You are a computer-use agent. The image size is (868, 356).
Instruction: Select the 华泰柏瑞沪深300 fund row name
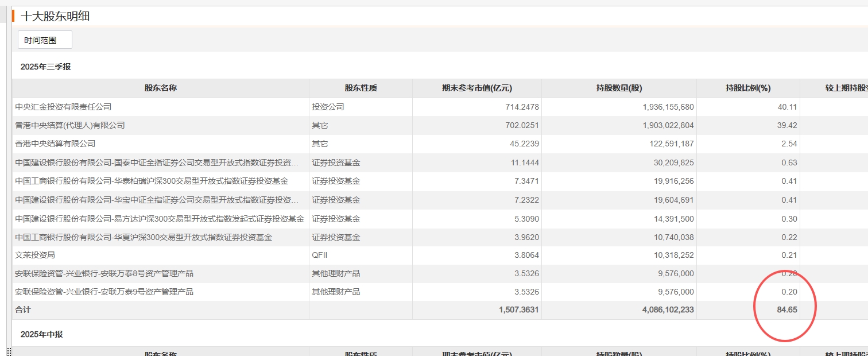tap(152, 181)
